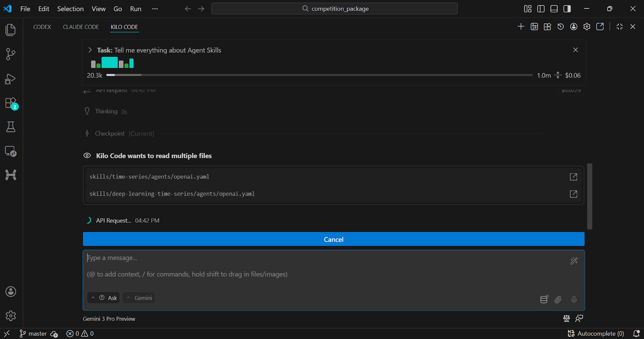The height and width of the screenshot is (339, 644).
Task: Open codebase indexing database icon
Action: 544,299
